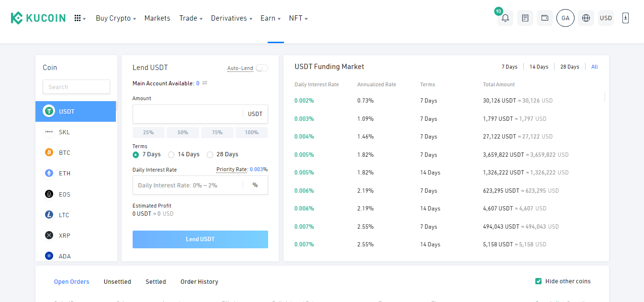Click the 0.002% daily interest rate
Image resolution: width=644 pixels, height=302 pixels.
coord(304,101)
